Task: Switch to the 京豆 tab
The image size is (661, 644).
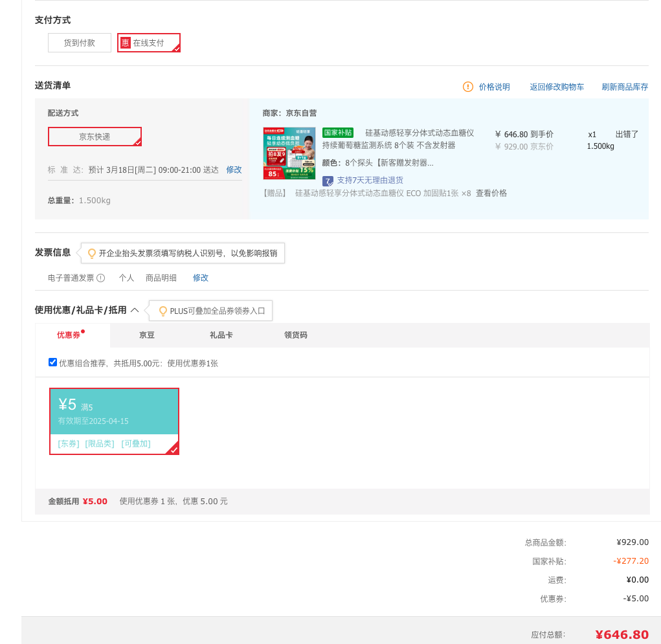Action: [147, 335]
